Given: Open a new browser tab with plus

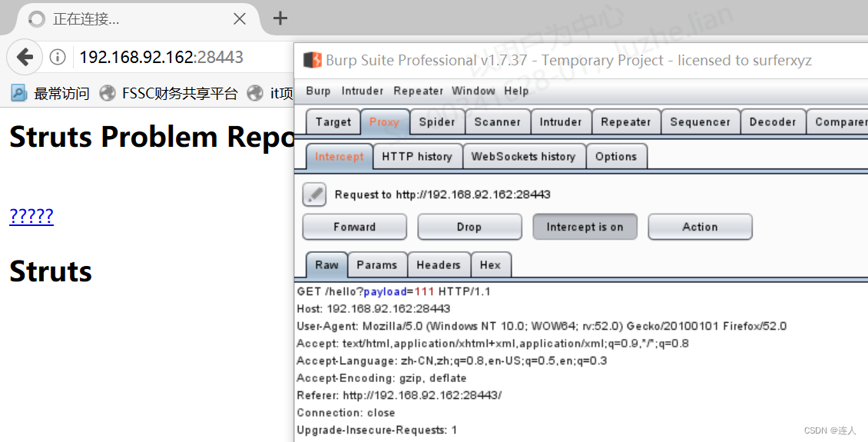Looking at the screenshot, I should click(280, 18).
